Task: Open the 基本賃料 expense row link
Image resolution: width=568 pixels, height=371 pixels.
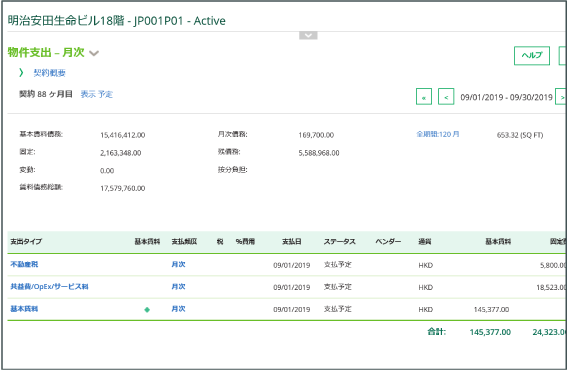Action: 24,309
